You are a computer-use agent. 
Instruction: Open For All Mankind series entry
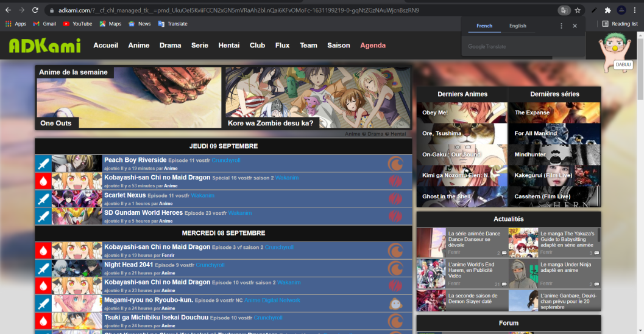554,134
